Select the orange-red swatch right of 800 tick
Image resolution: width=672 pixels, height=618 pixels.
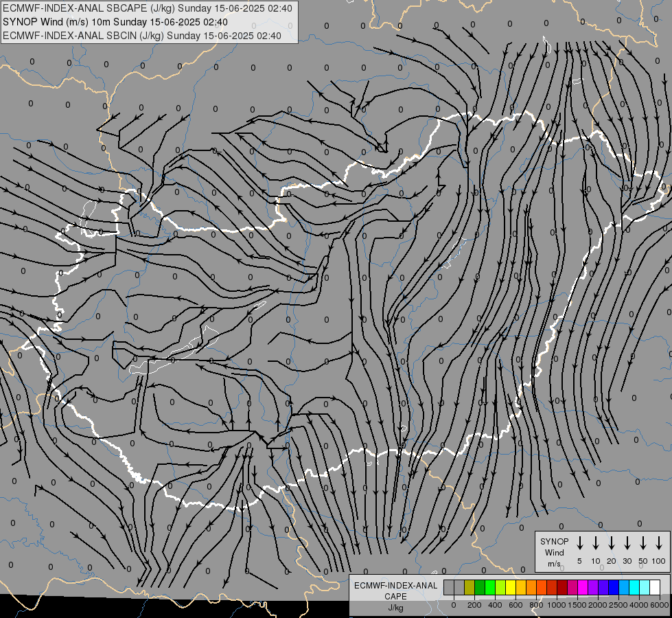tap(542, 587)
